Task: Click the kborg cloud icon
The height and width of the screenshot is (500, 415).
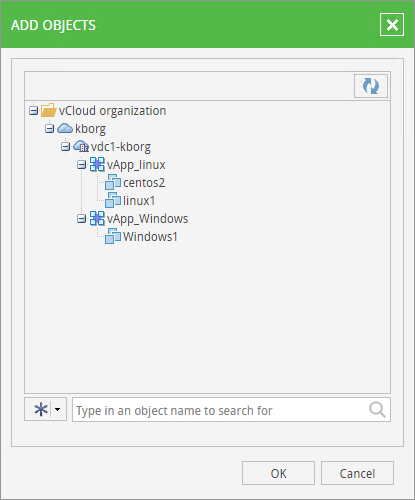Action: [x=65, y=128]
